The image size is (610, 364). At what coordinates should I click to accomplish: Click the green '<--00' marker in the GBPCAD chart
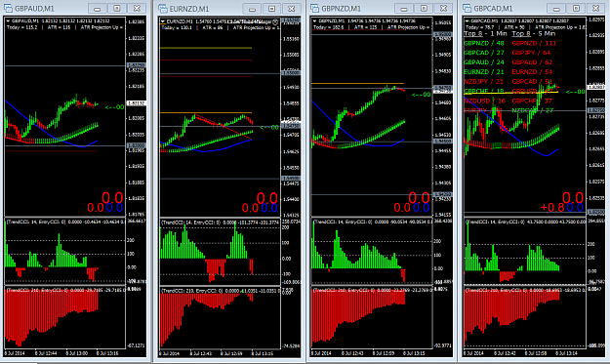pos(576,92)
